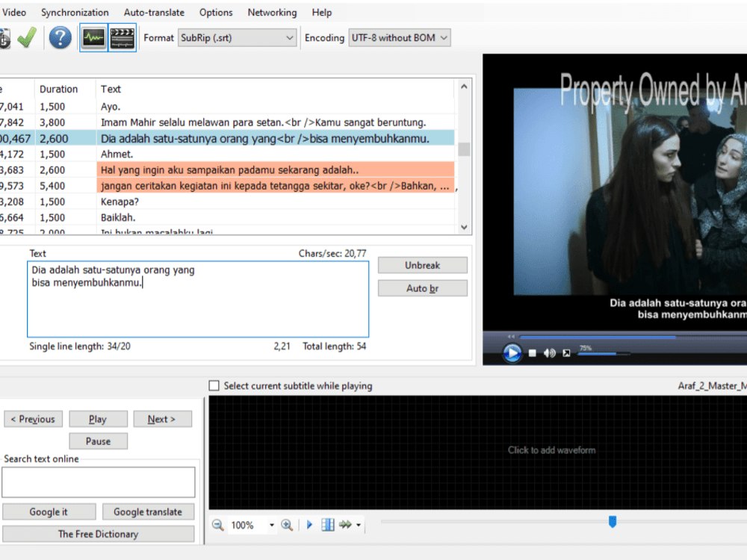Screen dimensions: 747x560
Task: Select row 'Hal yang ingin aku sampaikan padamu'
Action: (227, 170)
